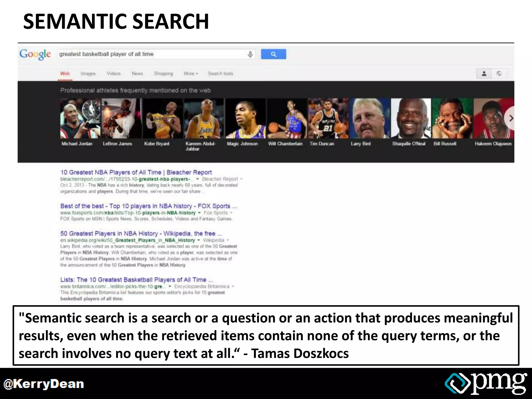Expand the dropdown arrow after the en.wikipedia.org URL
The height and width of the screenshot is (399, 532).
(198, 240)
